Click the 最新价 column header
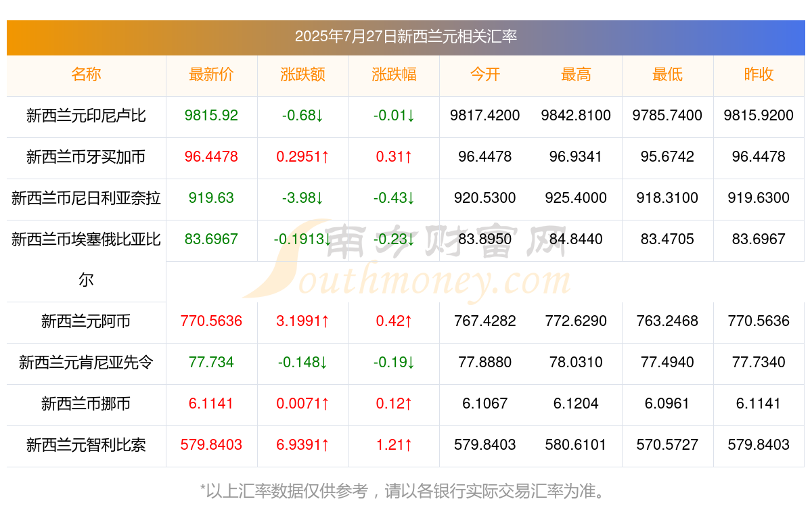 (x=211, y=74)
